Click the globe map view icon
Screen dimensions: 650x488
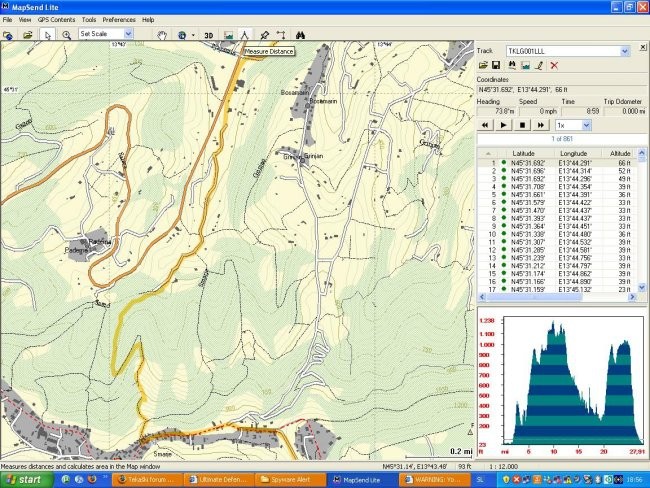[x=182, y=35]
